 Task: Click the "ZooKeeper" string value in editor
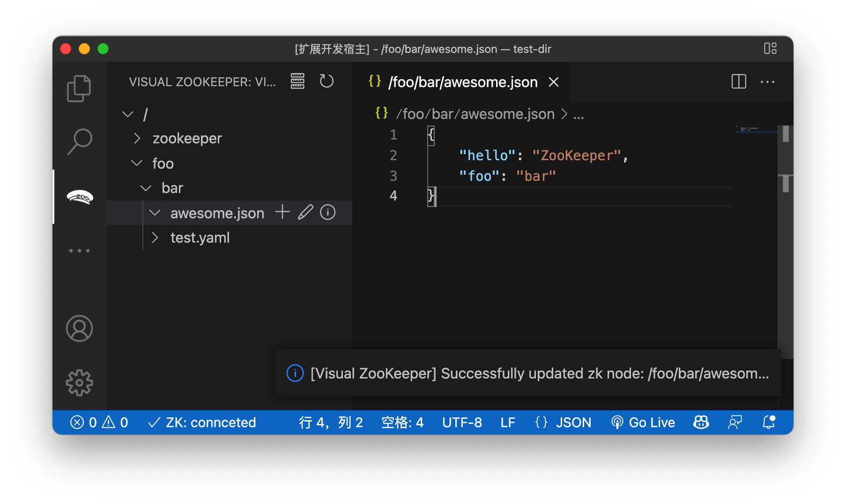point(577,156)
